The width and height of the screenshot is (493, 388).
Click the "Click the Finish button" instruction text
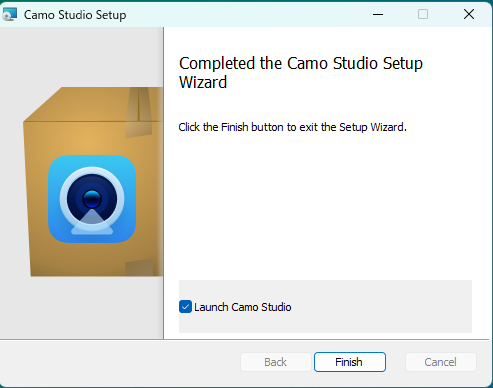pyautogui.click(x=292, y=127)
